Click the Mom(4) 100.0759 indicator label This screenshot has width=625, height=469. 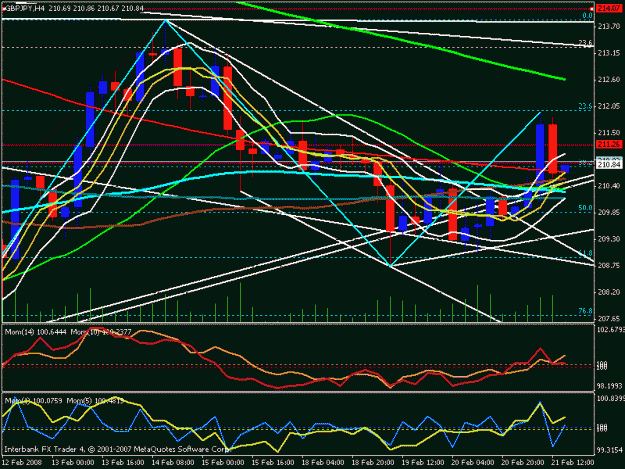click(x=33, y=400)
